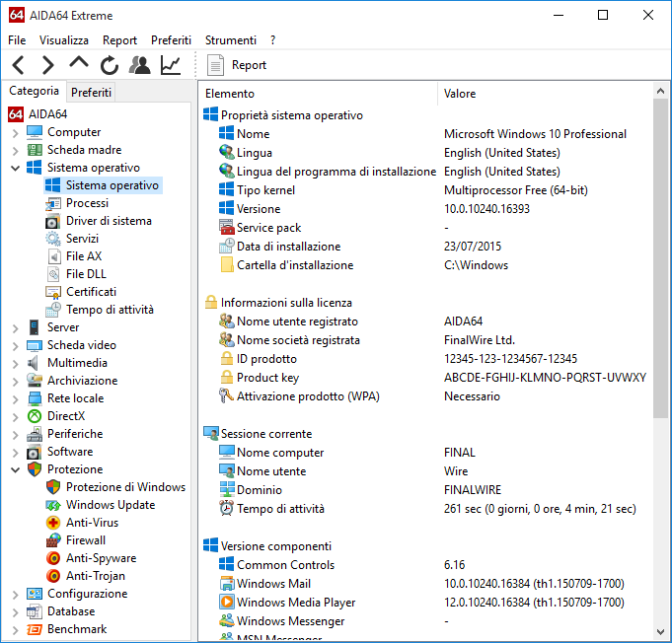Viewport: 672px width, 643px height.
Task: Click the Certificati certificate icon
Action: pyautogui.click(x=53, y=292)
